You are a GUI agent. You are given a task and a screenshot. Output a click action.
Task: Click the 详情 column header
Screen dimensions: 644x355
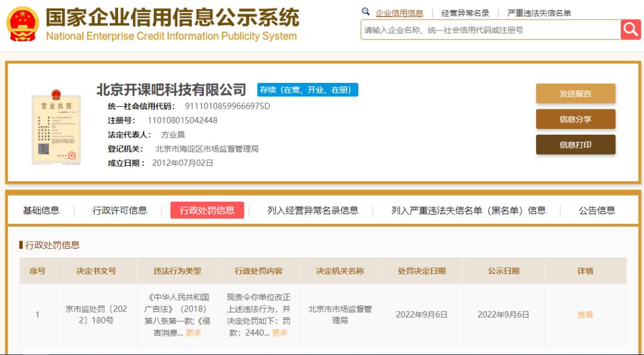586,271
